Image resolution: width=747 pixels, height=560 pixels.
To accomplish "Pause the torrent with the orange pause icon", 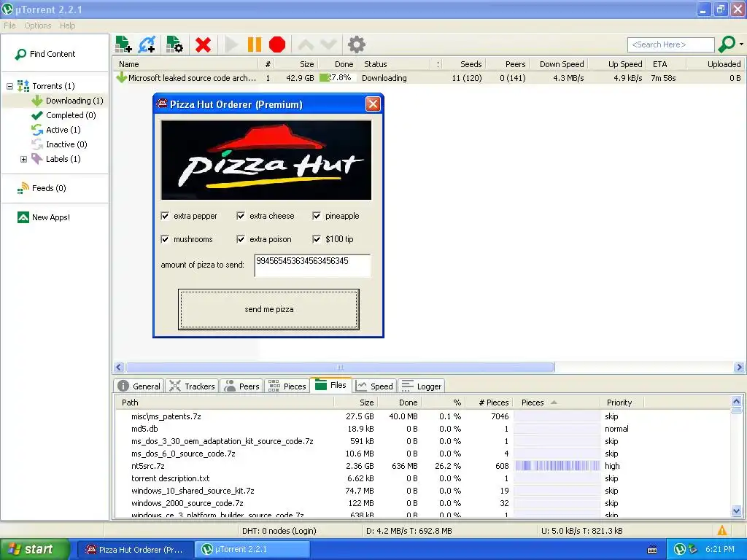I will click(x=255, y=44).
